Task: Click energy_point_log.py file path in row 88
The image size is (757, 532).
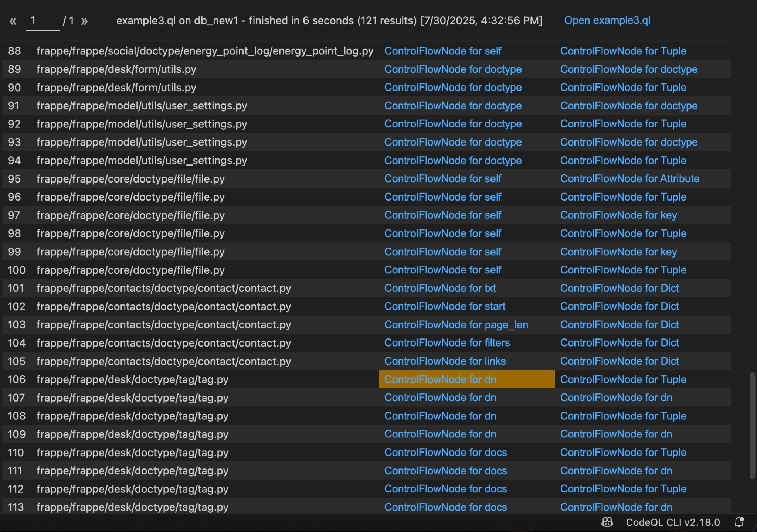Action: pos(205,51)
